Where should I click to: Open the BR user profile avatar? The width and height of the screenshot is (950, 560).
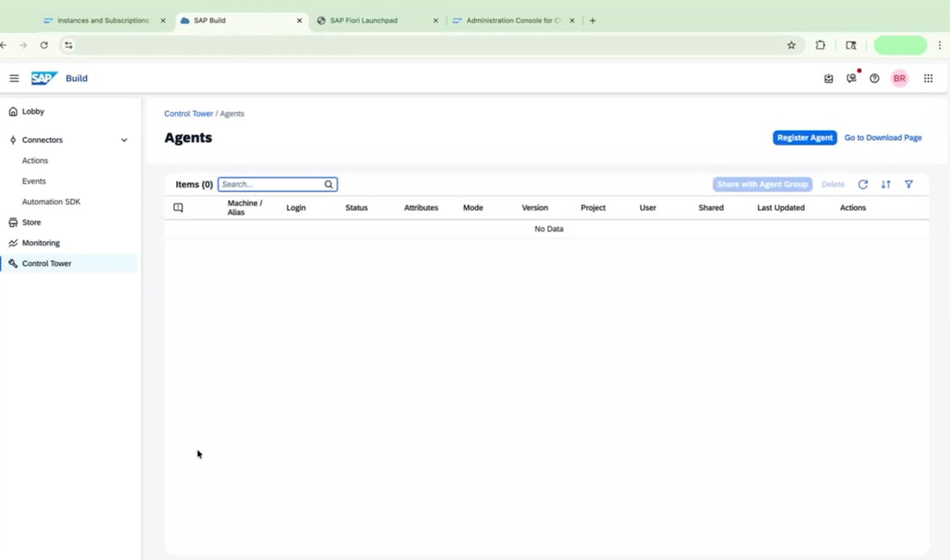[900, 79]
